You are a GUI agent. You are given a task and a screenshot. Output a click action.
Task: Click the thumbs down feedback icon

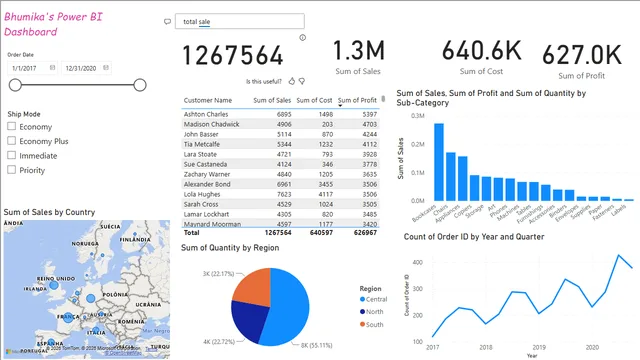point(302,81)
